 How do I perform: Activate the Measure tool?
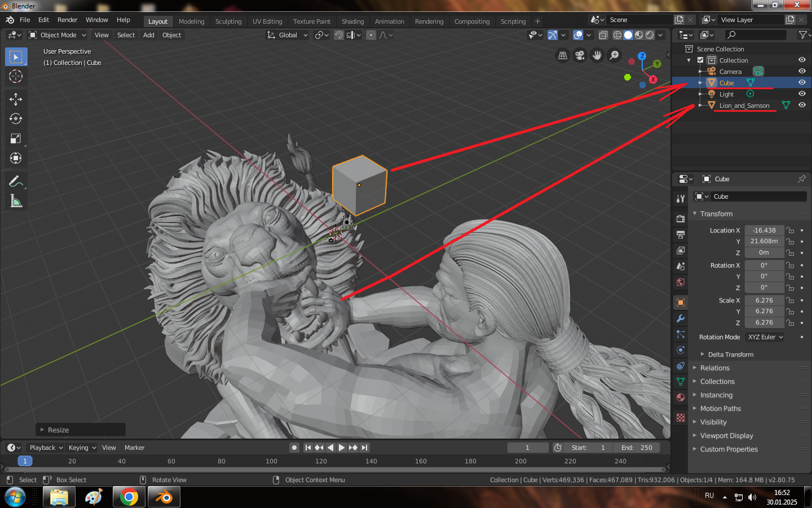coord(16,201)
